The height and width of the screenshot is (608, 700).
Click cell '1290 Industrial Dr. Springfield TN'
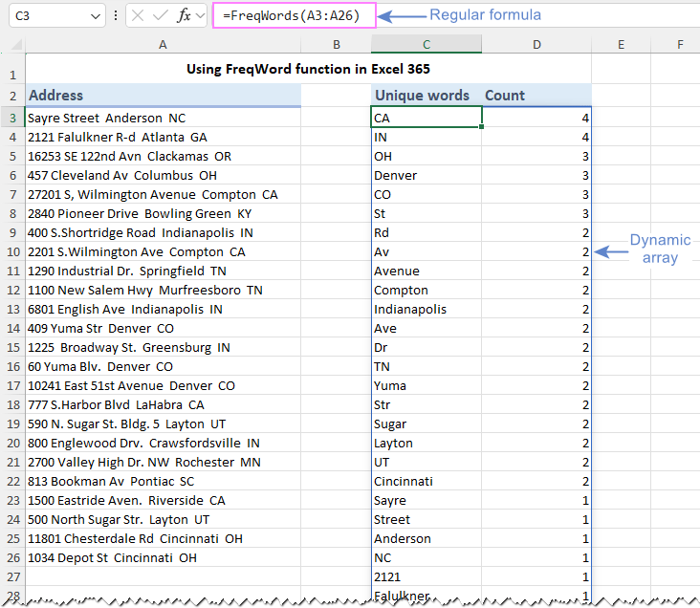pos(163,271)
